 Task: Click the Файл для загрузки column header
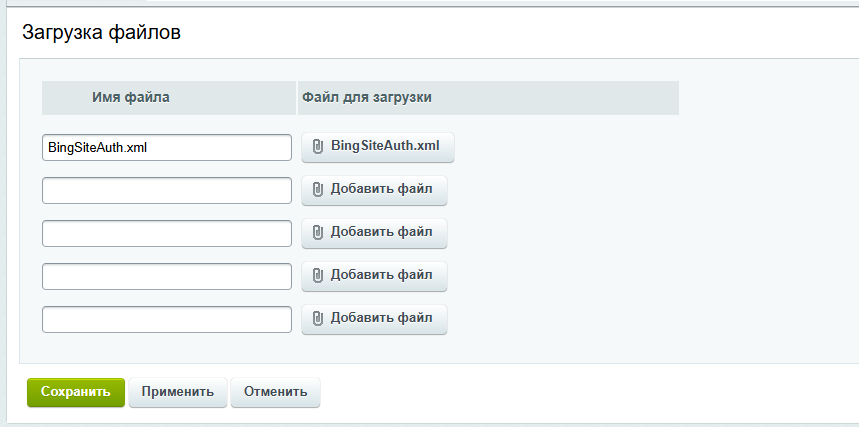click(x=366, y=97)
